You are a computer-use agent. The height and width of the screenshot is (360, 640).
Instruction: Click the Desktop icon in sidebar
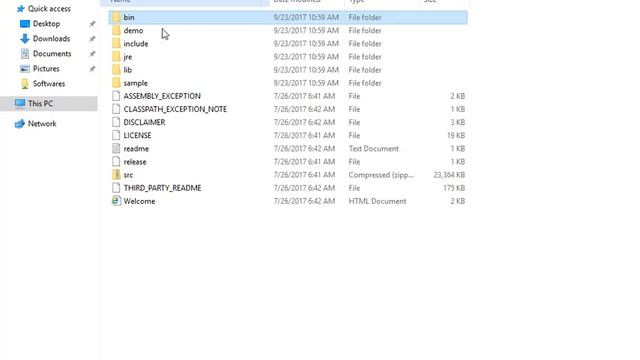point(25,24)
